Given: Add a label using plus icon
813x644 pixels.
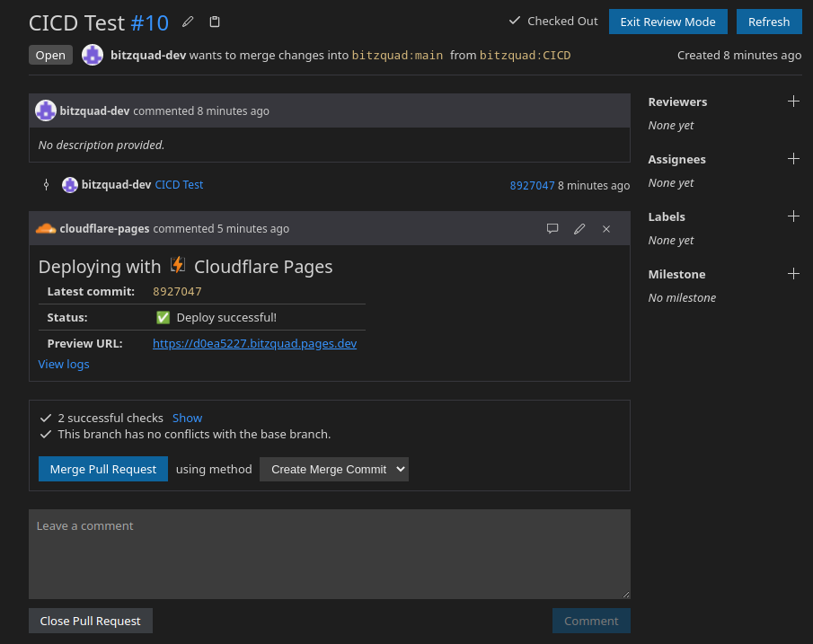Looking at the screenshot, I should pyautogui.click(x=793, y=216).
